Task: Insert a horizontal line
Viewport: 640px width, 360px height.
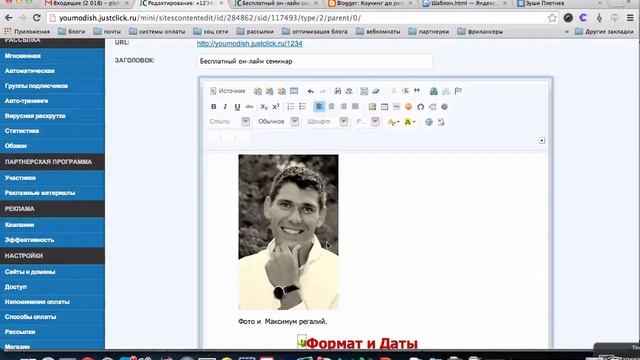Action: coord(396,107)
